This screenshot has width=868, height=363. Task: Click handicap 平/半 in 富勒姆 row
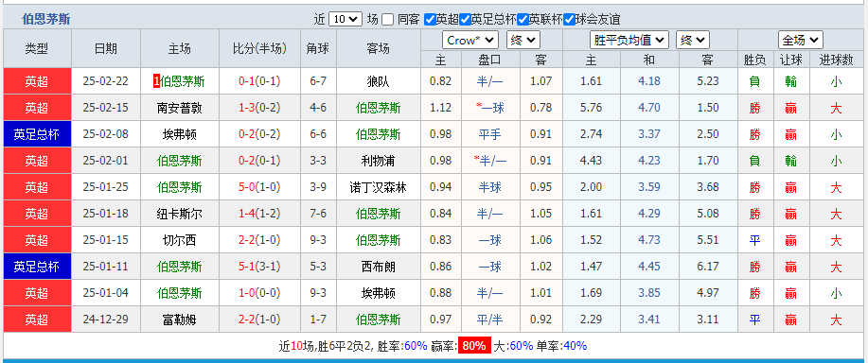coord(490,320)
